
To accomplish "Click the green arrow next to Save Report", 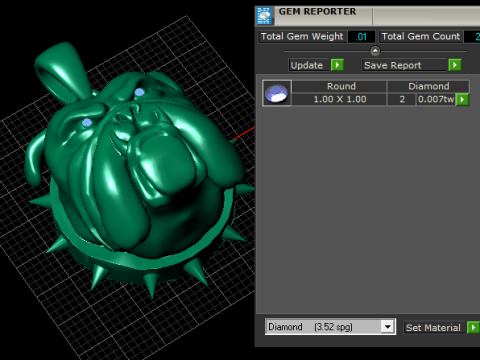I will 455,65.
